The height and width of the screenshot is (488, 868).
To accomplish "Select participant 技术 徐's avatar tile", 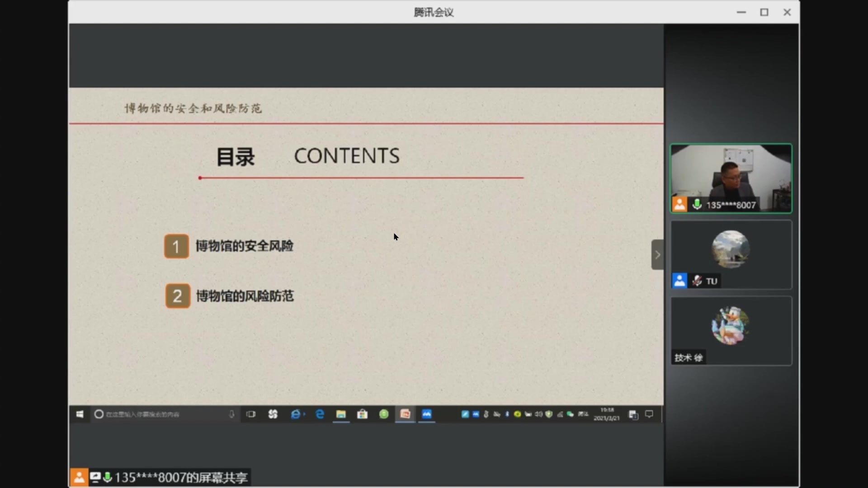I will point(731,331).
